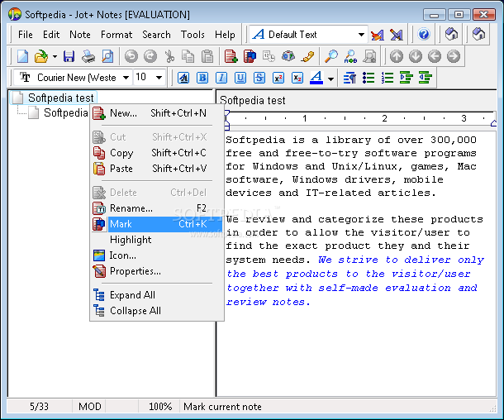Toggle Bold formatting

(202, 78)
